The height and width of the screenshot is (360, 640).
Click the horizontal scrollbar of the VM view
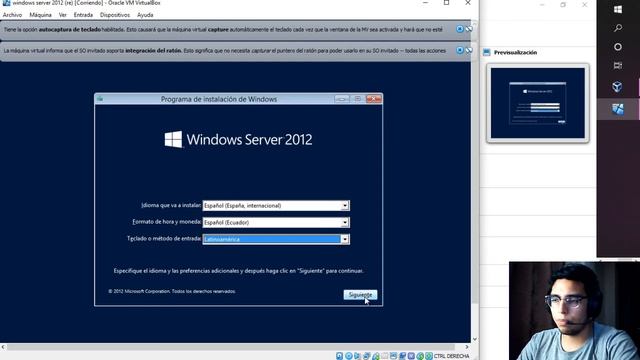(x=231, y=347)
